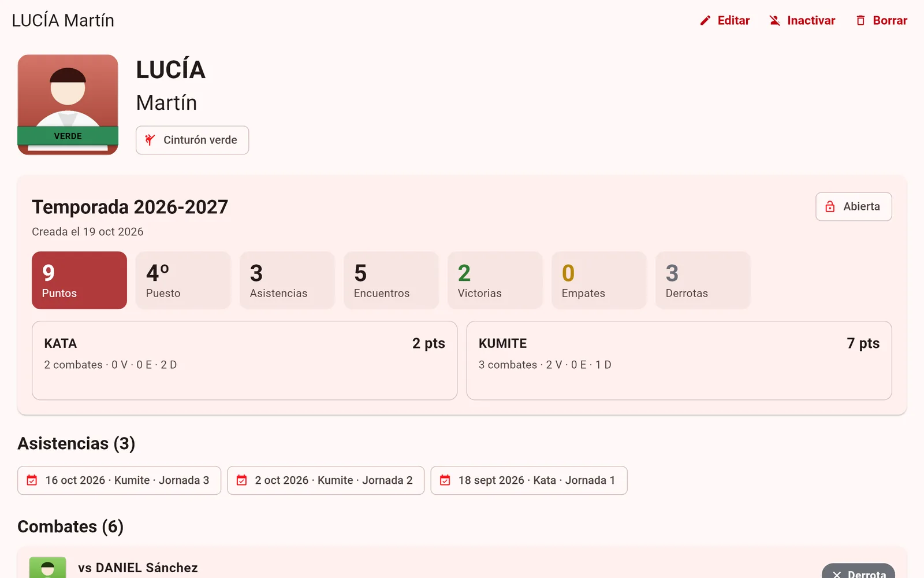Click the Cinturón verde belt chip
Screen dimensions: 924x578
tap(192, 140)
